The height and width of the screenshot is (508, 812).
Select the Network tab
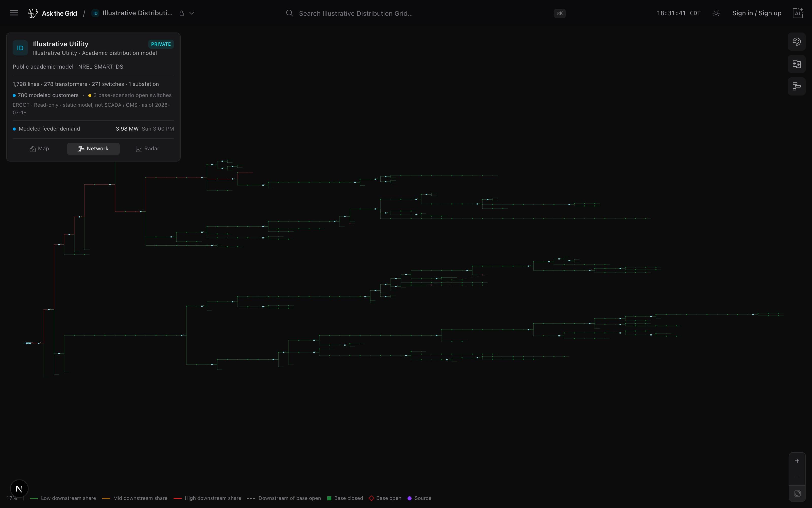point(93,149)
